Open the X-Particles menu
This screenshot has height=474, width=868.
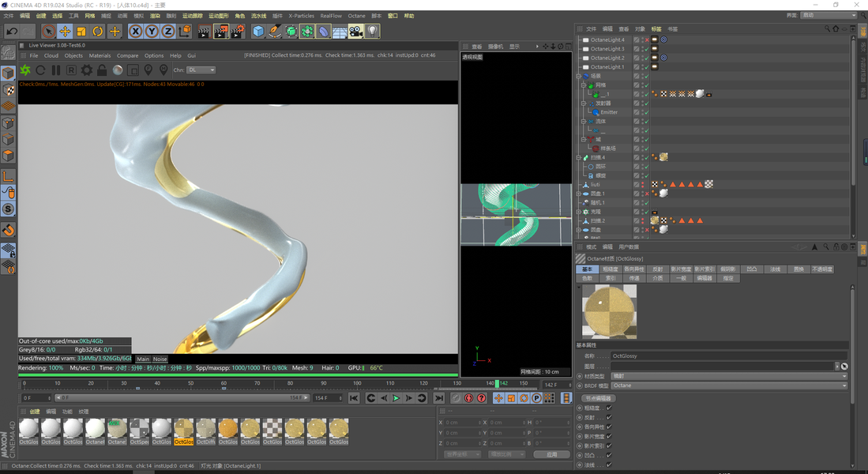coord(301,16)
